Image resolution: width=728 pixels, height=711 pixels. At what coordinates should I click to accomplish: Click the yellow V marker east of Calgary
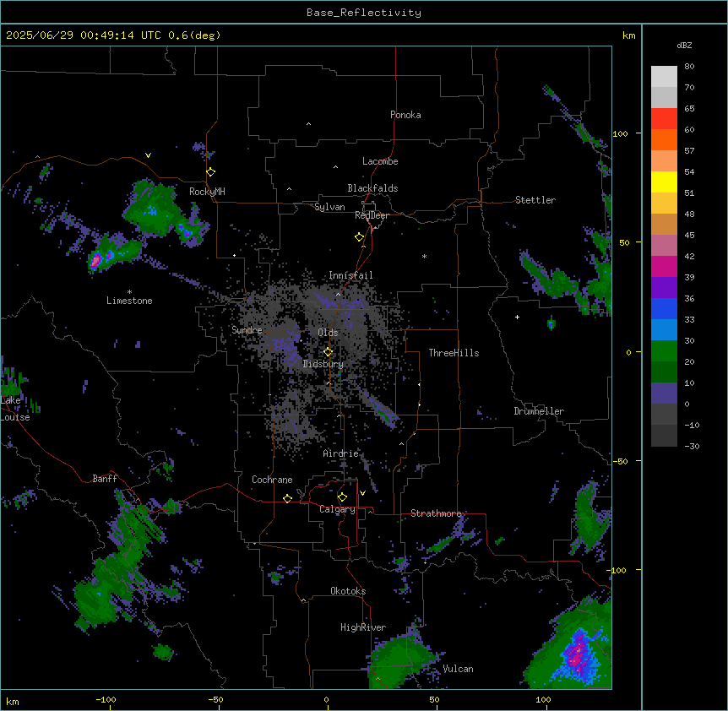pyautogui.click(x=362, y=493)
